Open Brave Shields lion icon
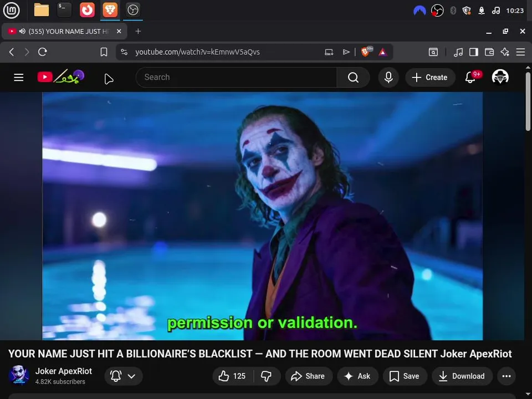 click(x=366, y=52)
